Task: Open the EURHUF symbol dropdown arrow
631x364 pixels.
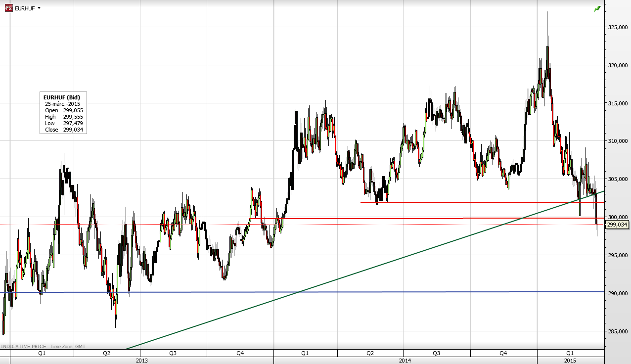Action: (39, 8)
